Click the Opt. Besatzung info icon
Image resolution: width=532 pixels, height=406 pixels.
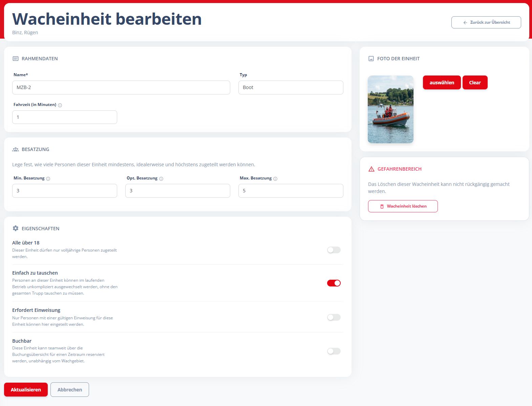161,179
